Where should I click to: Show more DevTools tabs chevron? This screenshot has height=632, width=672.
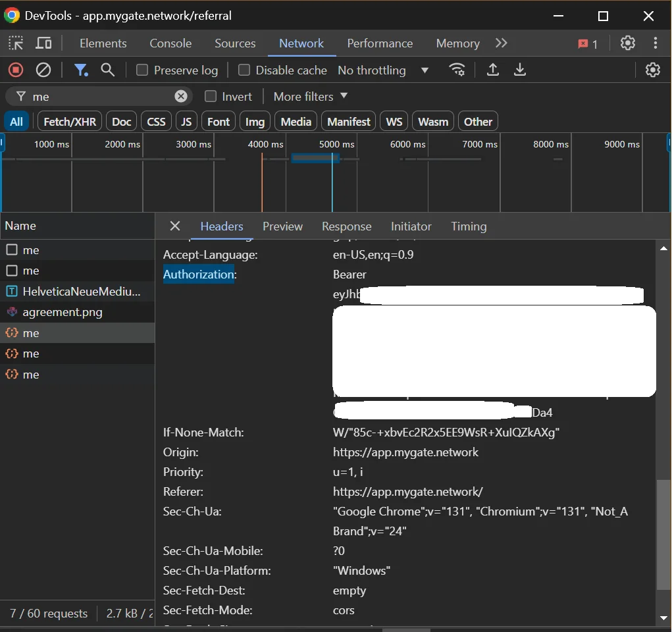click(501, 43)
